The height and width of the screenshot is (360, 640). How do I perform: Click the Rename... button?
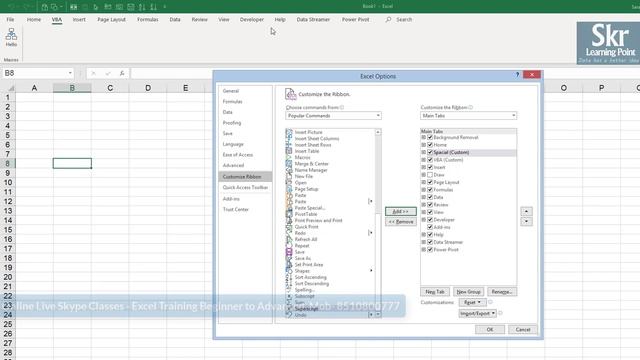pos(502,292)
